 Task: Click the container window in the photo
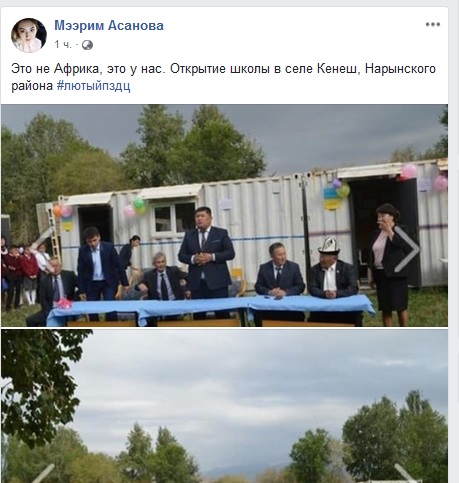click(x=174, y=218)
